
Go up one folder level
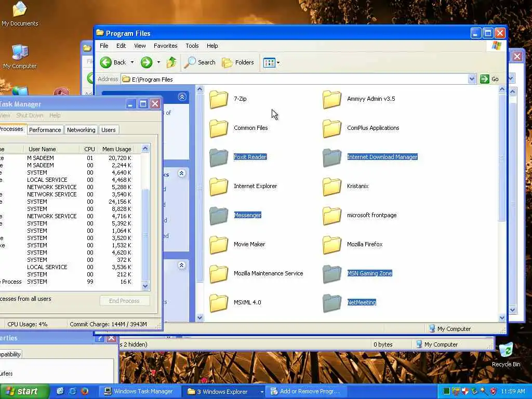[x=171, y=62]
